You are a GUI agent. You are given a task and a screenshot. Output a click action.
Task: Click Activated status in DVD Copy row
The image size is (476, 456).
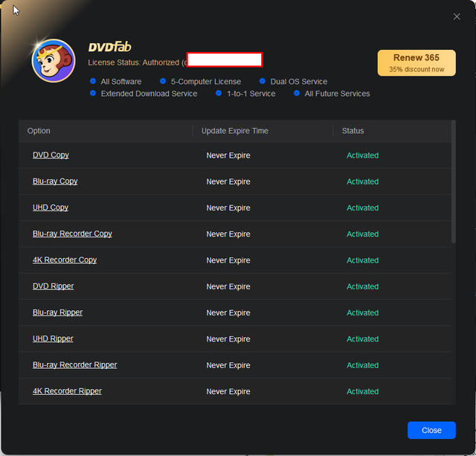tap(362, 155)
